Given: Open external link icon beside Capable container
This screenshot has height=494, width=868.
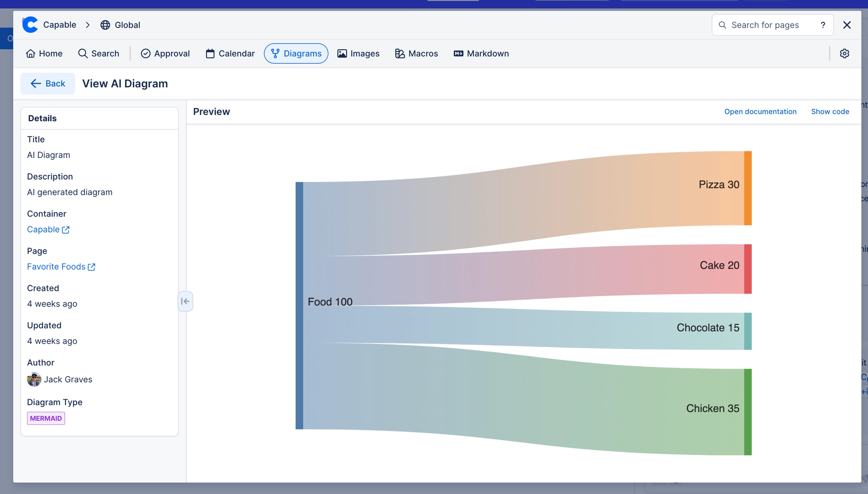Looking at the screenshot, I should coord(66,230).
